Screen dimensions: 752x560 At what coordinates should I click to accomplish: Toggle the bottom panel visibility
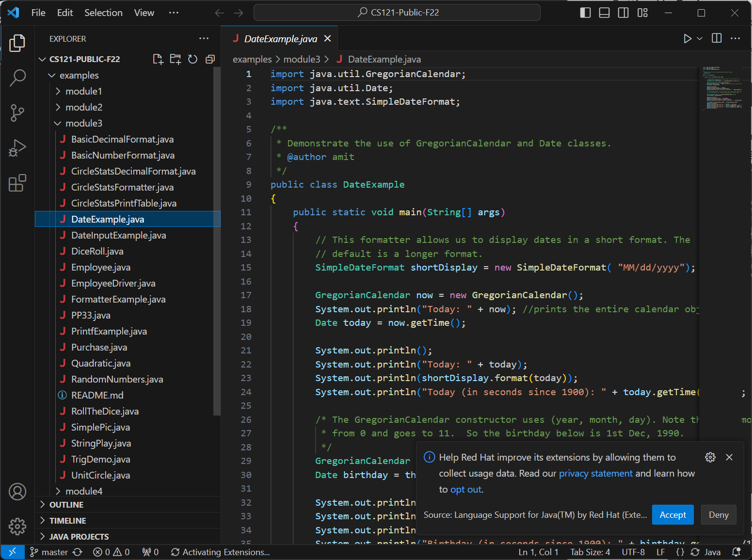coord(604,13)
